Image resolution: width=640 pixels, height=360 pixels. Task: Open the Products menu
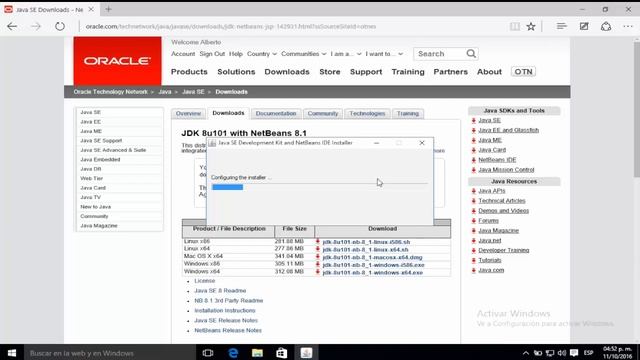pyautogui.click(x=189, y=72)
